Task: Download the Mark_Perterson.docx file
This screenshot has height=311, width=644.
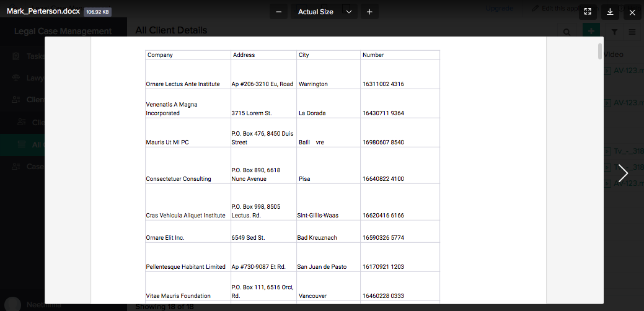Action: point(610,12)
